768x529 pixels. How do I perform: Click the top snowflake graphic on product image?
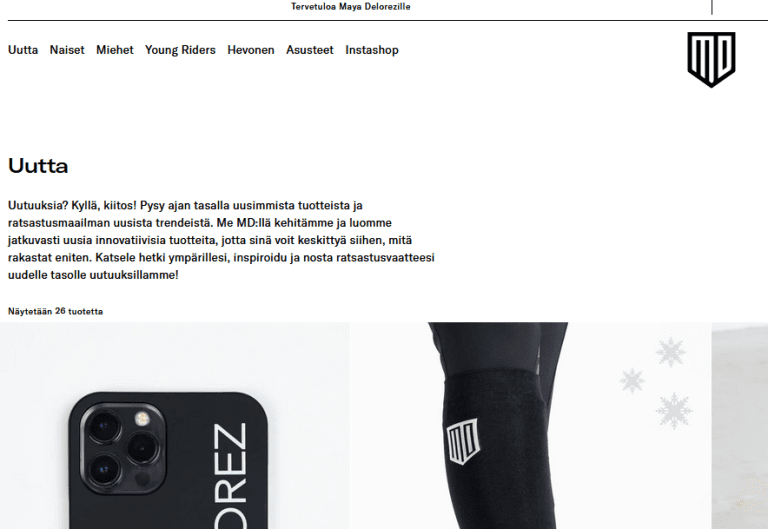[x=670, y=352]
